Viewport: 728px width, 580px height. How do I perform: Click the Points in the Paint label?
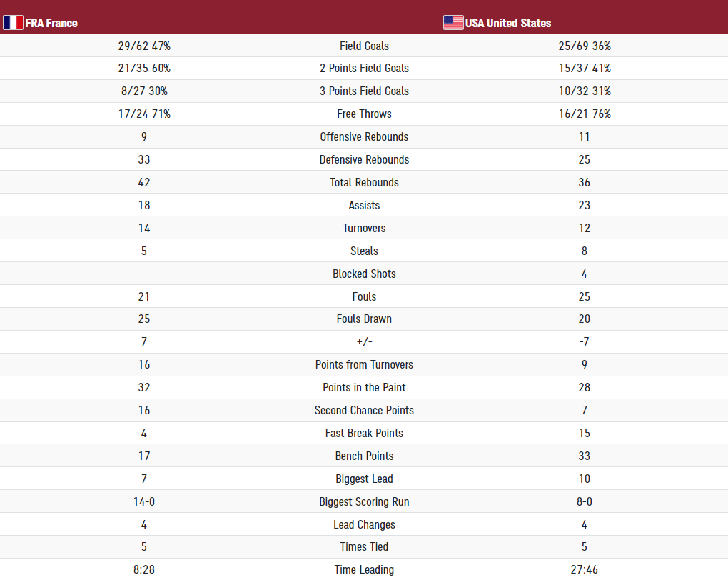point(364,387)
